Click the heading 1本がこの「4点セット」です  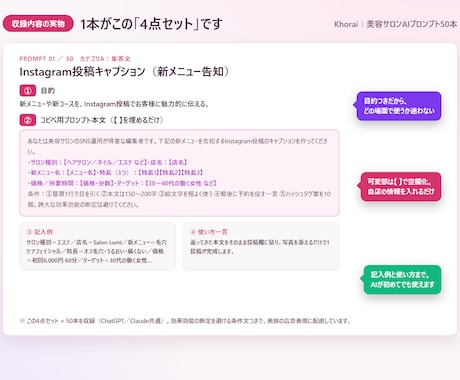click(x=151, y=24)
